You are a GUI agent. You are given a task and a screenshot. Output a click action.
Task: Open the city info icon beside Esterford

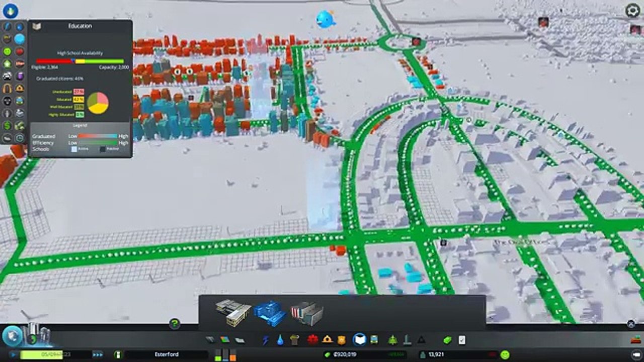point(118,354)
